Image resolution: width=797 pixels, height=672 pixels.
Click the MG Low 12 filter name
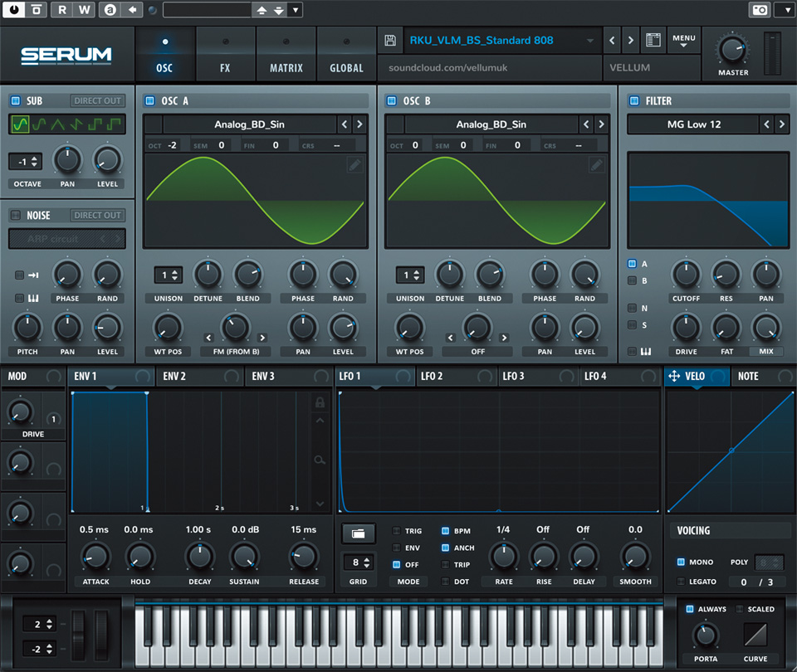coord(694,124)
